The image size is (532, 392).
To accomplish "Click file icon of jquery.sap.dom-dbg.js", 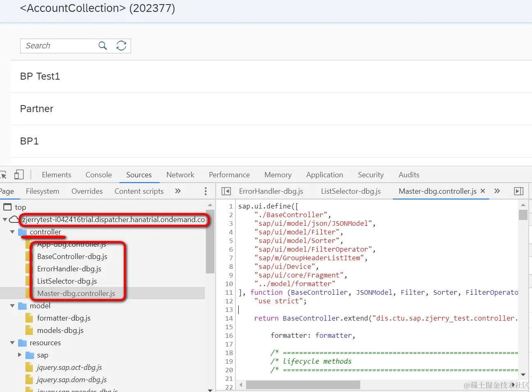I will pyautogui.click(x=29, y=380).
